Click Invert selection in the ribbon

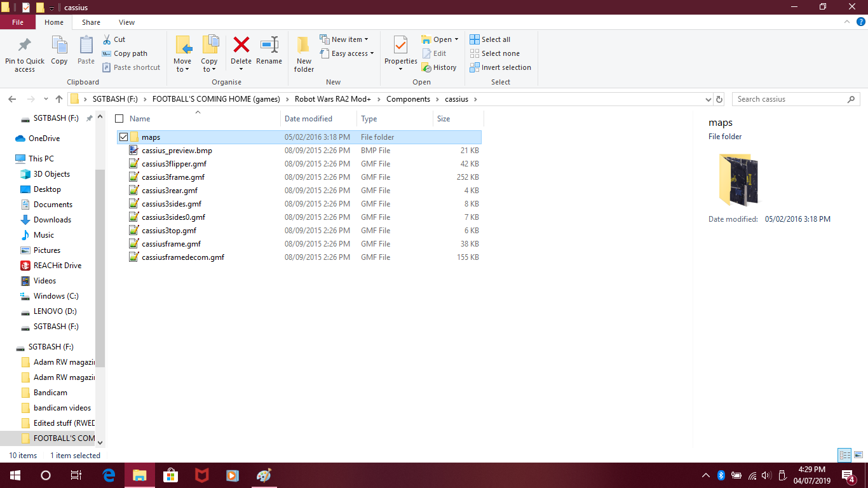click(500, 67)
